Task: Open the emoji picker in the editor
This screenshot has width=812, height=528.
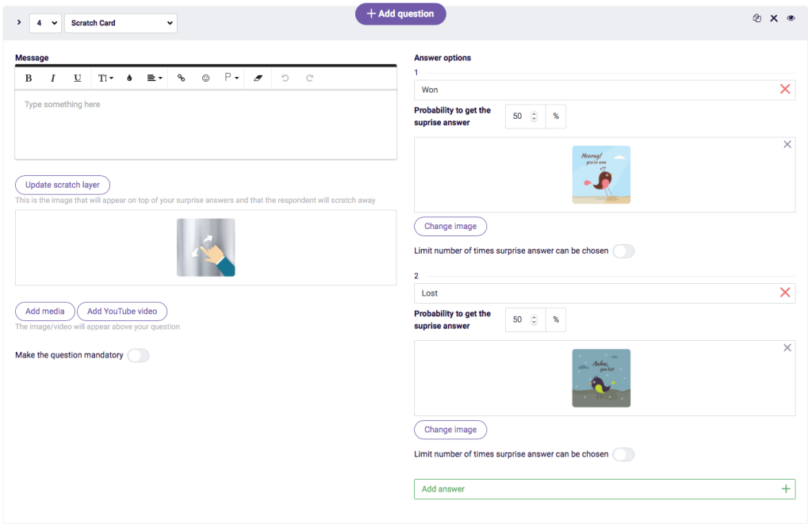Action: tap(205, 78)
